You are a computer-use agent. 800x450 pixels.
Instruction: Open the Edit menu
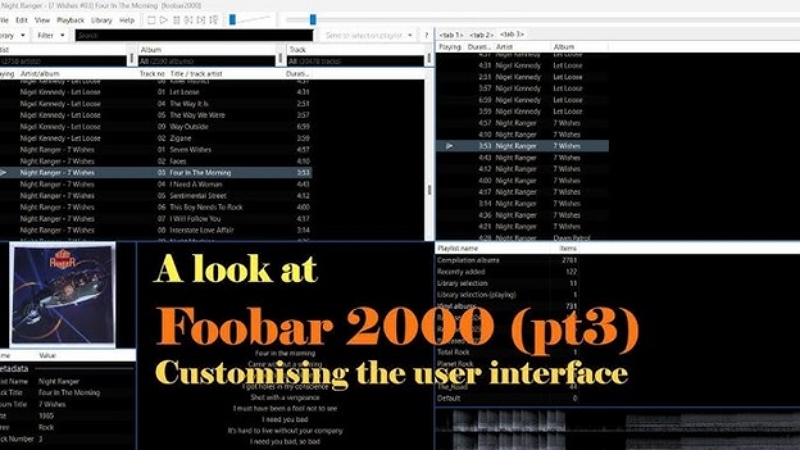tap(21, 20)
